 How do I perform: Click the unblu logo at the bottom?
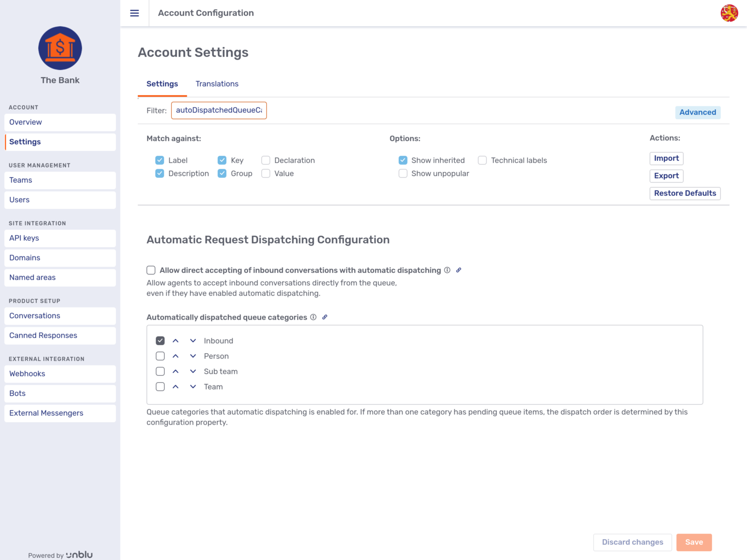coord(78,555)
